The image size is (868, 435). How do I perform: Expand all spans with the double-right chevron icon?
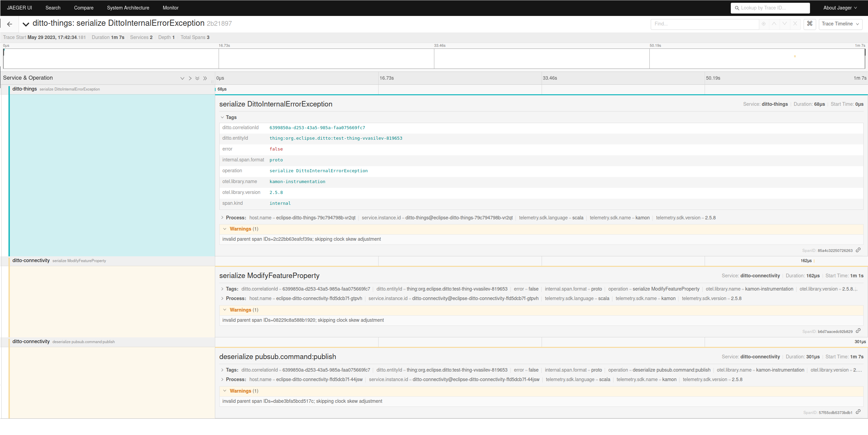click(205, 78)
